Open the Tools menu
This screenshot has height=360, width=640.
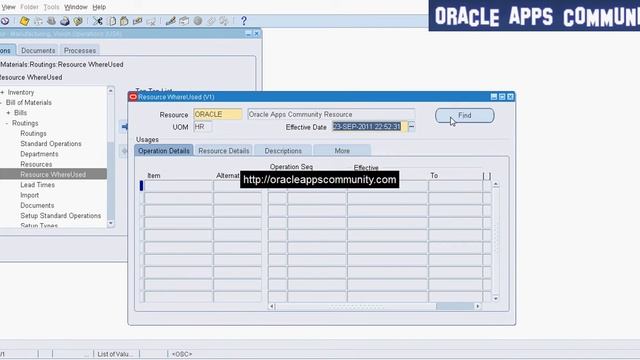point(51,7)
